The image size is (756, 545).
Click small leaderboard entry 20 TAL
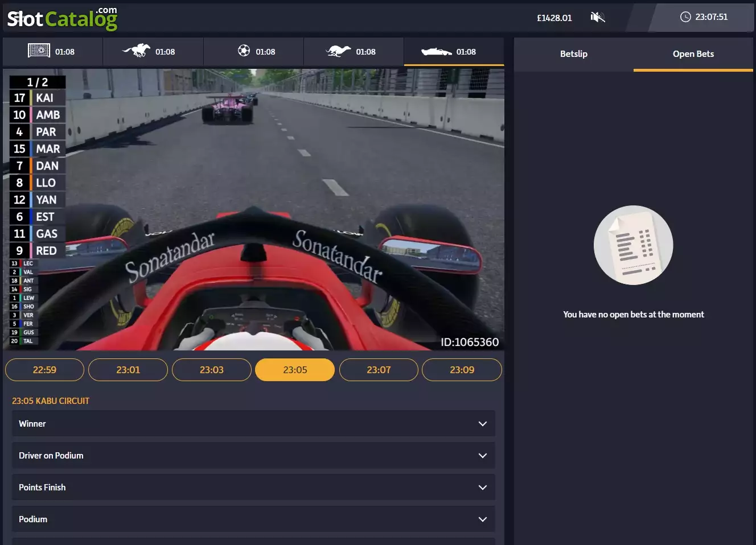tap(23, 341)
